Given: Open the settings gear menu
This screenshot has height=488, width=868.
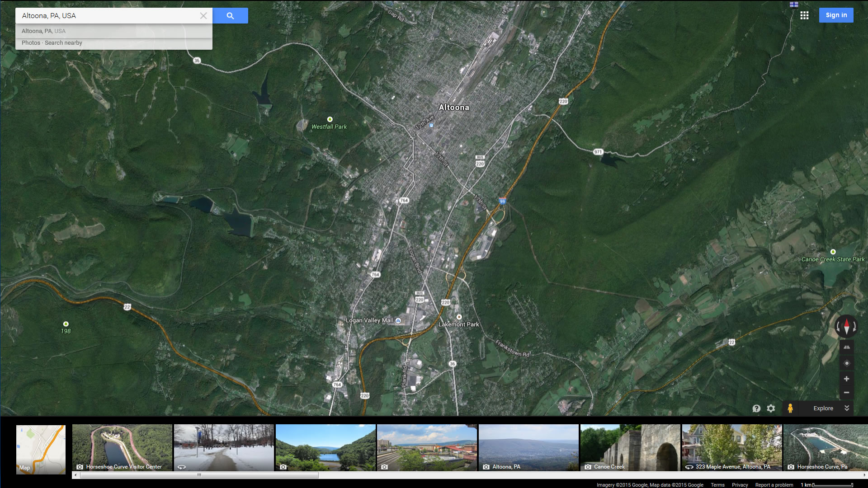Looking at the screenshot, I should [771, 408].
